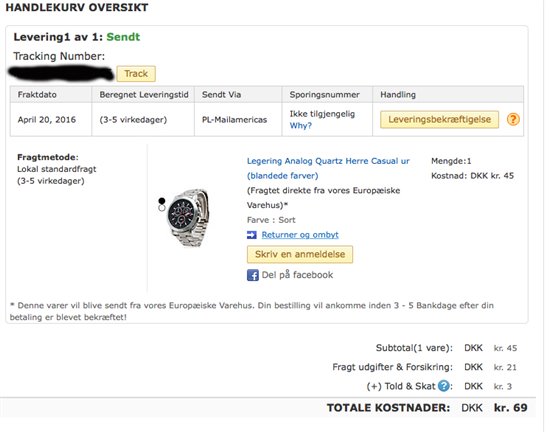Open Returner og ombyt link

click(300, 235)
